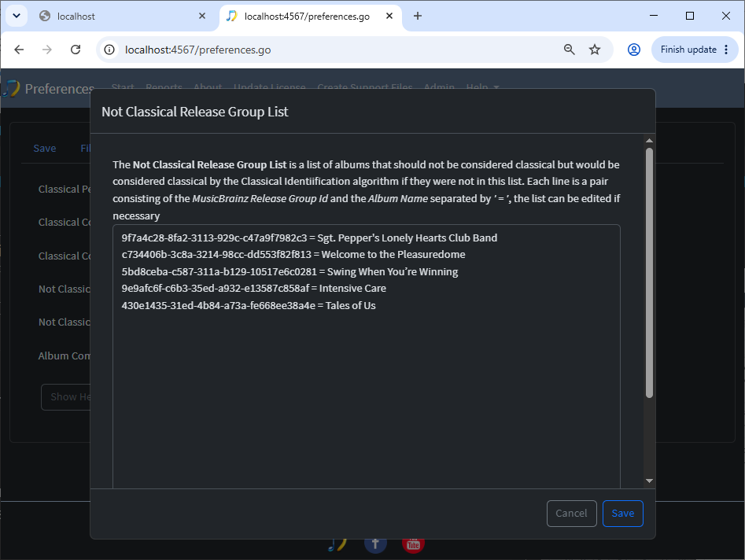Click the Preferences heading in navbar
Viewport: 745px width, 560px height.
click(59, 89)
